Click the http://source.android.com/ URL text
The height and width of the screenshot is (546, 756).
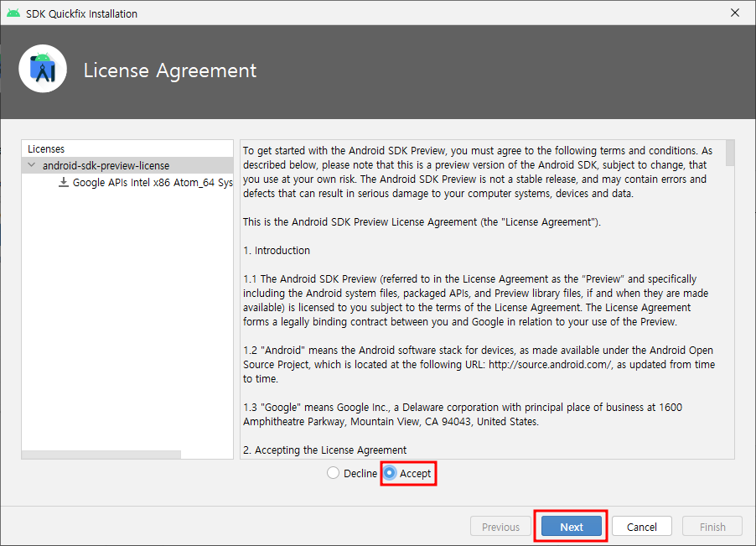pos(550,365)
